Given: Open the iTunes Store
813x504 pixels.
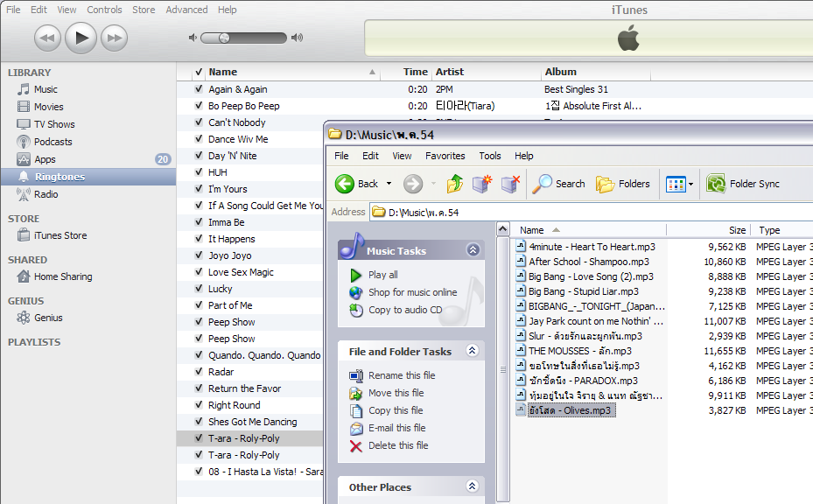Looking at the screenshot, I should click(x=60, y=235).
